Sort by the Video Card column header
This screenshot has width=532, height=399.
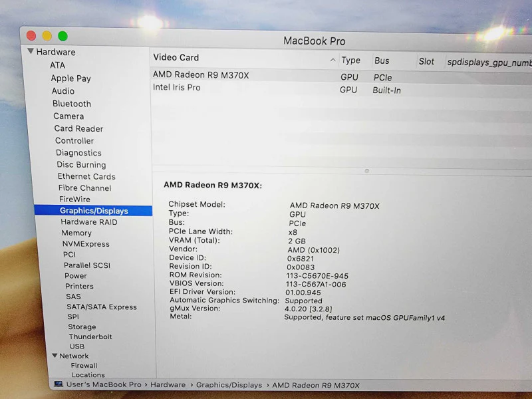click(x=176, y=57)
